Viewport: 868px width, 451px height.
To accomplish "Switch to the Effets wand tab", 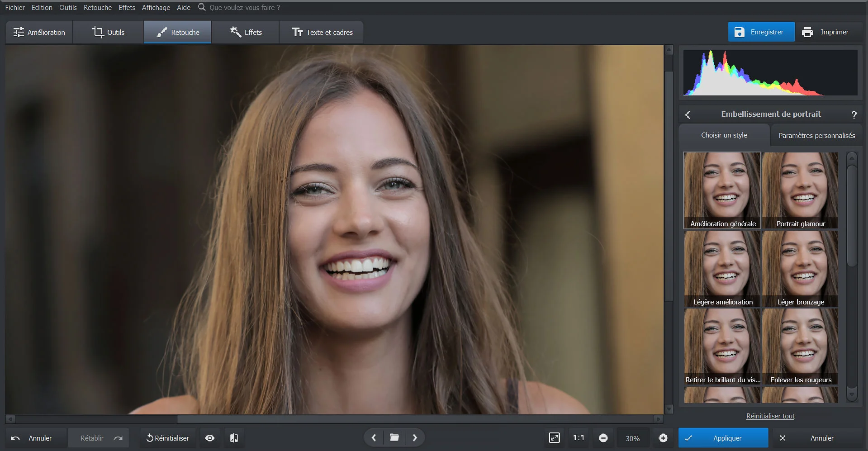I will pos(246,32).
